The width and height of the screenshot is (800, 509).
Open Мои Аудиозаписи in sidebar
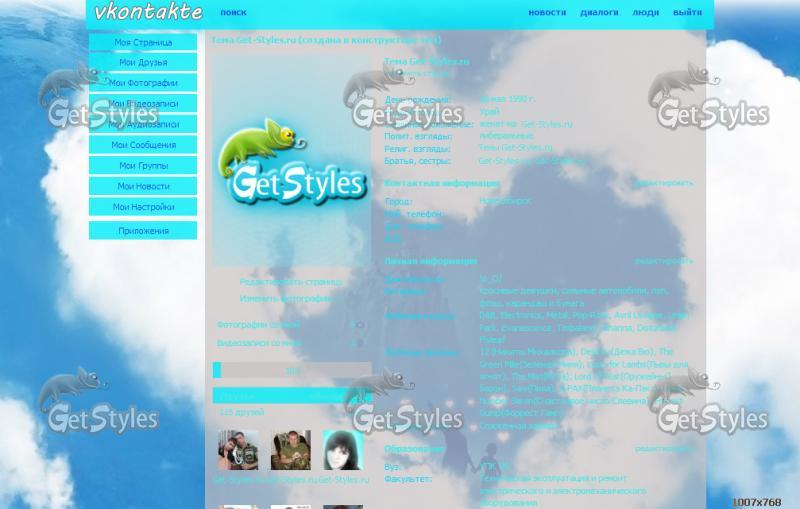(143, 124)
